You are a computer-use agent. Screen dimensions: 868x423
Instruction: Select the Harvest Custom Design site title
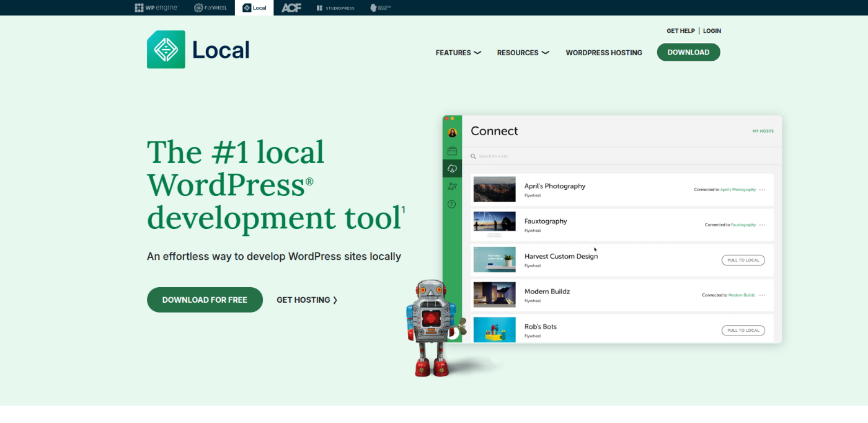[x=561, y=256]
